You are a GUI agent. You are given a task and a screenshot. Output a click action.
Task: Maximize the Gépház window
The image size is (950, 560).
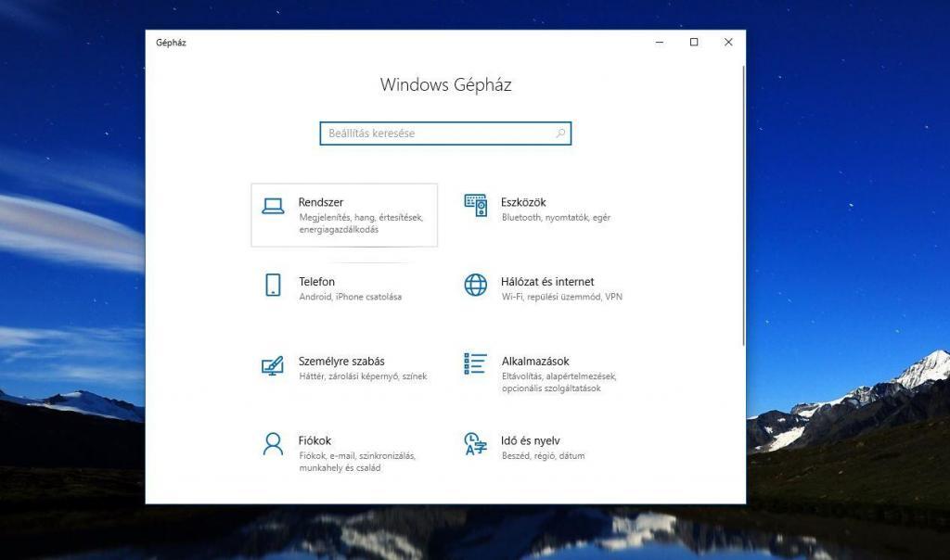point(694,43)
